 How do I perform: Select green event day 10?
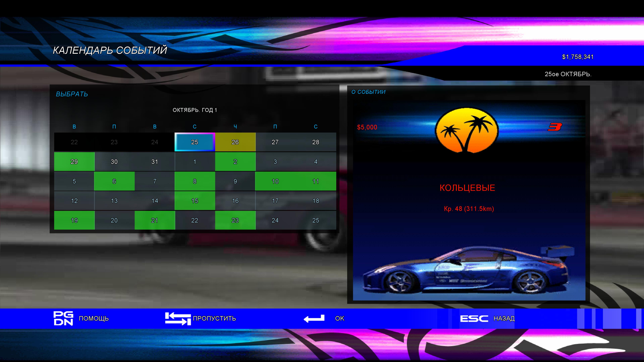click(275, 181)
